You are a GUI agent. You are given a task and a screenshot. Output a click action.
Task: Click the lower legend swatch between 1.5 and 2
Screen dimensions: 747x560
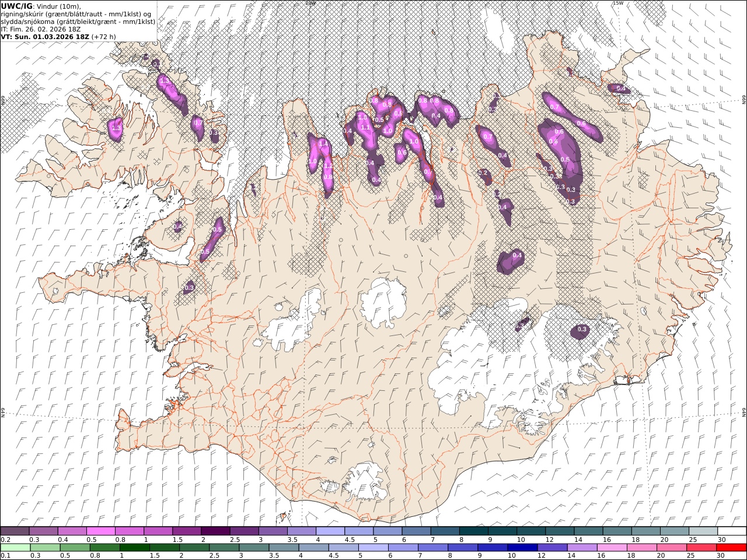[164, 547]
